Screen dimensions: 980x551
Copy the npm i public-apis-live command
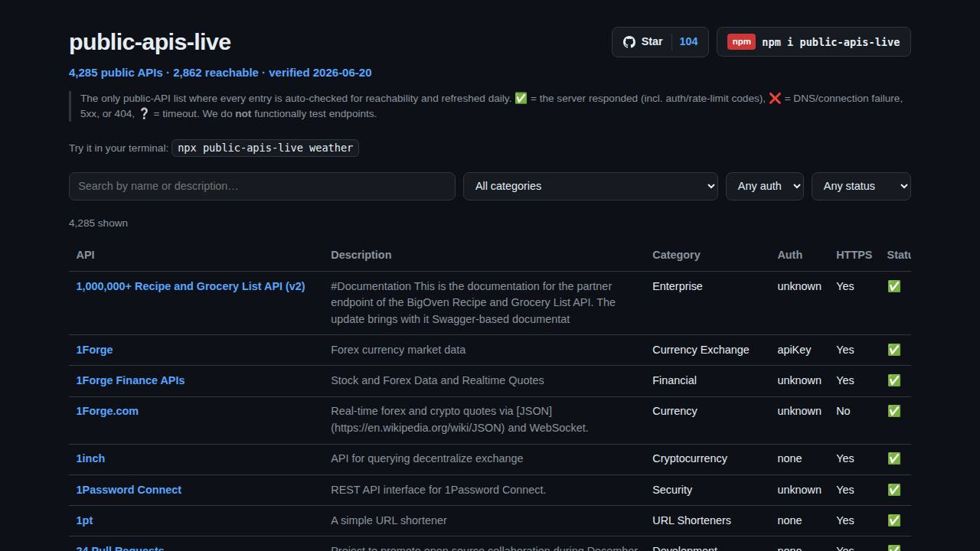[814, 42]
